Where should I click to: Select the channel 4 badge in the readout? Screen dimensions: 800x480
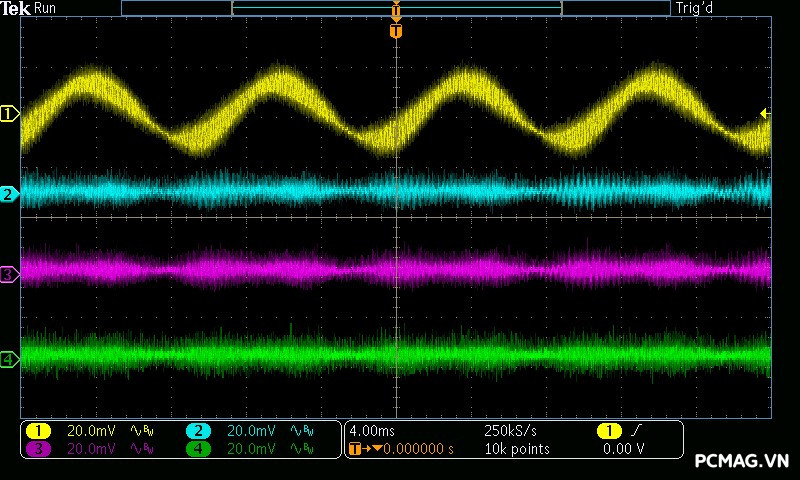(198, 449)
